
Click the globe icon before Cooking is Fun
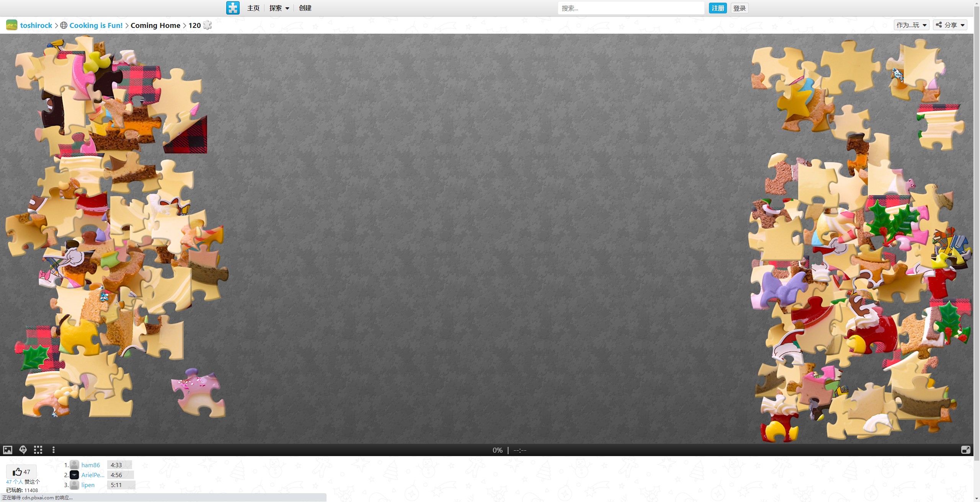pos(64,25)
